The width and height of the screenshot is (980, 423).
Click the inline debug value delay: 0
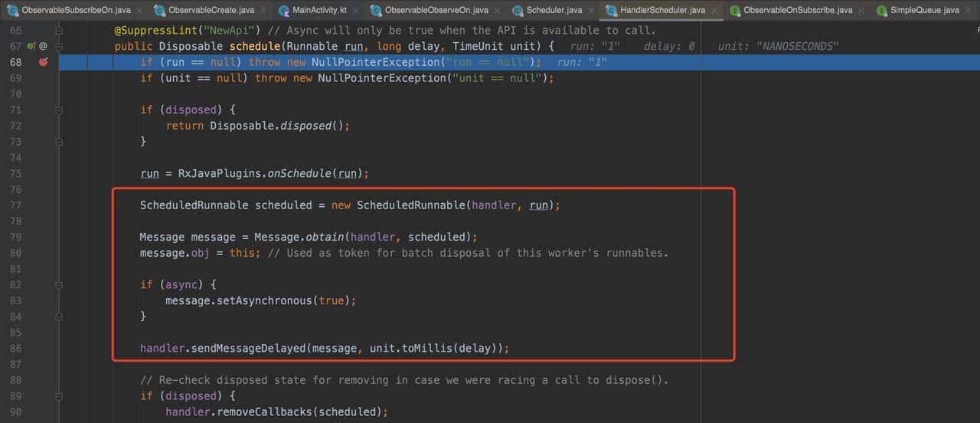click(669, 46)
